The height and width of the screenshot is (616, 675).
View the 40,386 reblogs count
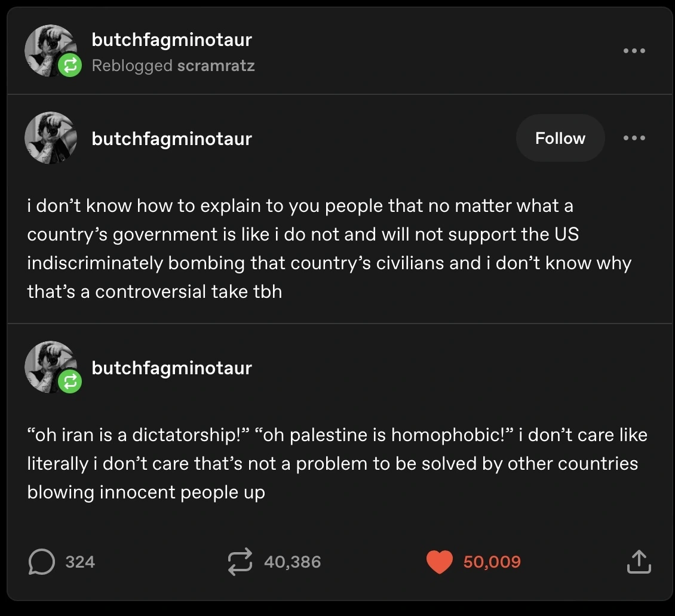pyautogui.click(x=292, y=562)
